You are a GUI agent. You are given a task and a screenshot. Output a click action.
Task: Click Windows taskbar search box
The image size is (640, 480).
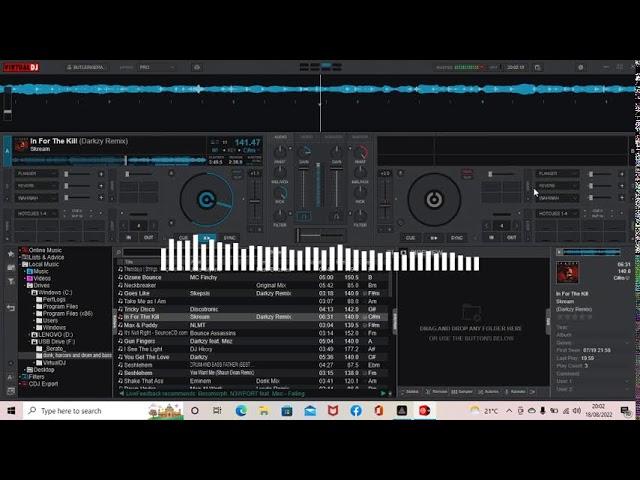pyautogui.click(x=103, y=411)
